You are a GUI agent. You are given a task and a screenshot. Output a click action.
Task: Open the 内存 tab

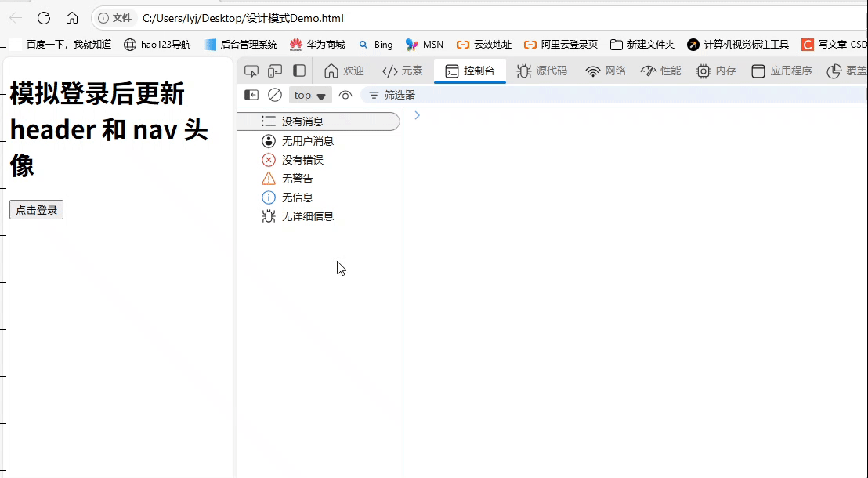[716, 71]
